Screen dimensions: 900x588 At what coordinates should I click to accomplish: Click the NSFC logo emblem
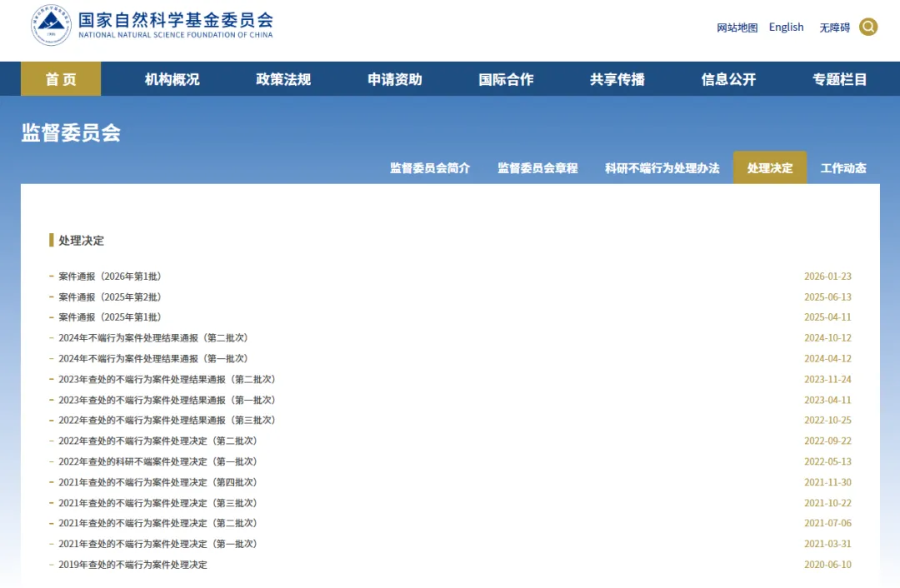tap(52, 26)
